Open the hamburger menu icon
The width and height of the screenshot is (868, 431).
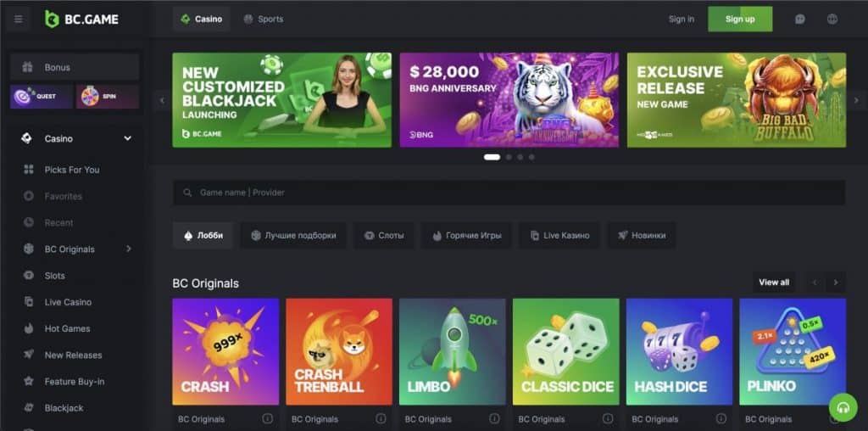click(x=19, y=20)
